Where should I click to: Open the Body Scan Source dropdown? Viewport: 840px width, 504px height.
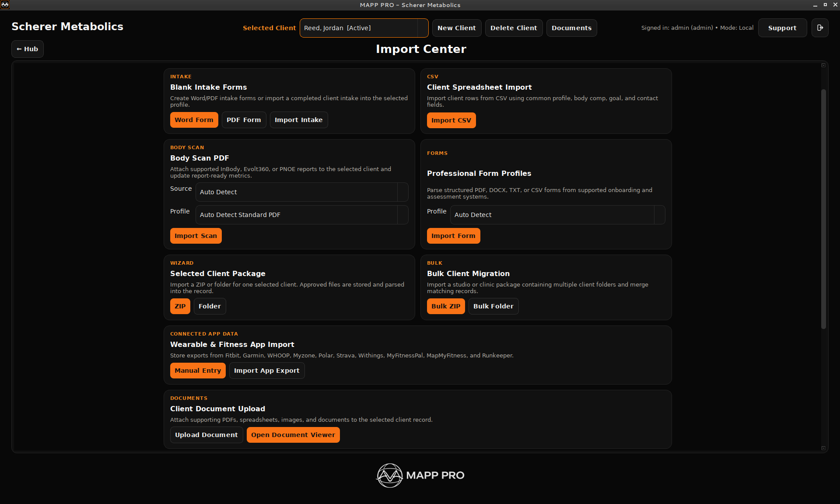[302, 192]
